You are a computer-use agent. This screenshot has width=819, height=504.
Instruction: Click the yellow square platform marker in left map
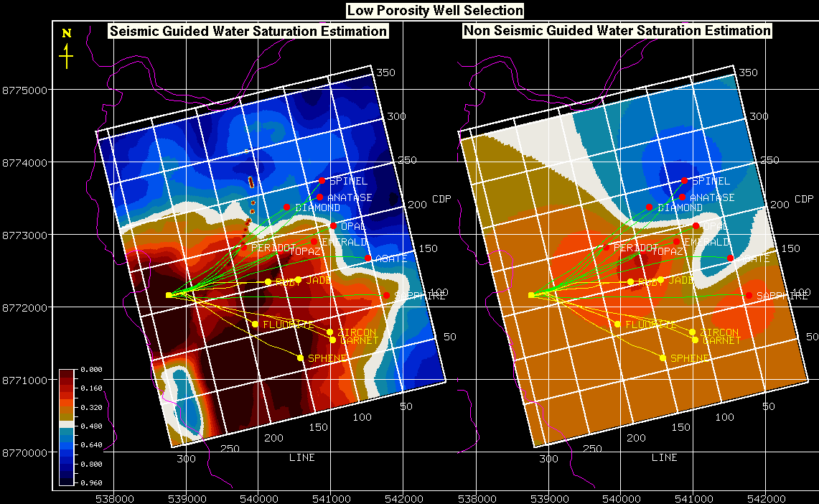tap(169, 295)
